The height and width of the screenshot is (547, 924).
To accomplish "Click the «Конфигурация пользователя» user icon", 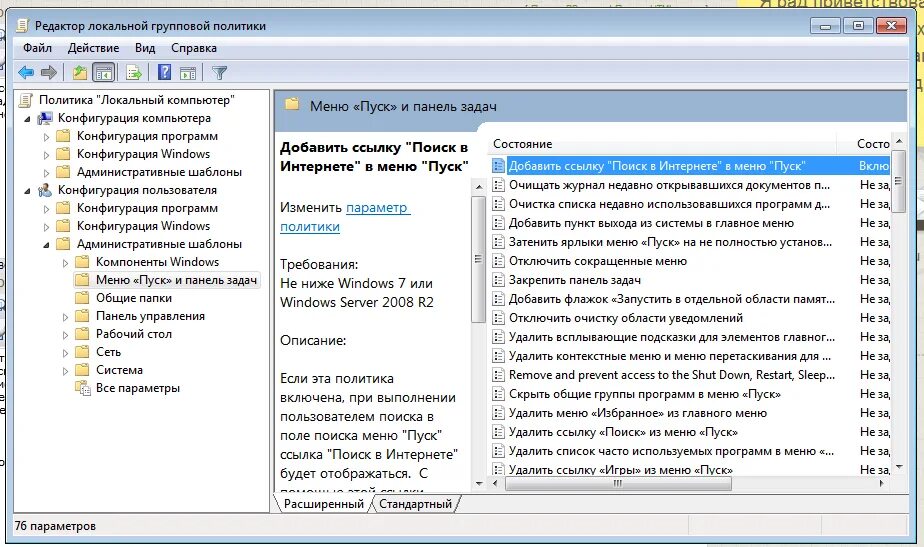I will (45, 190).
